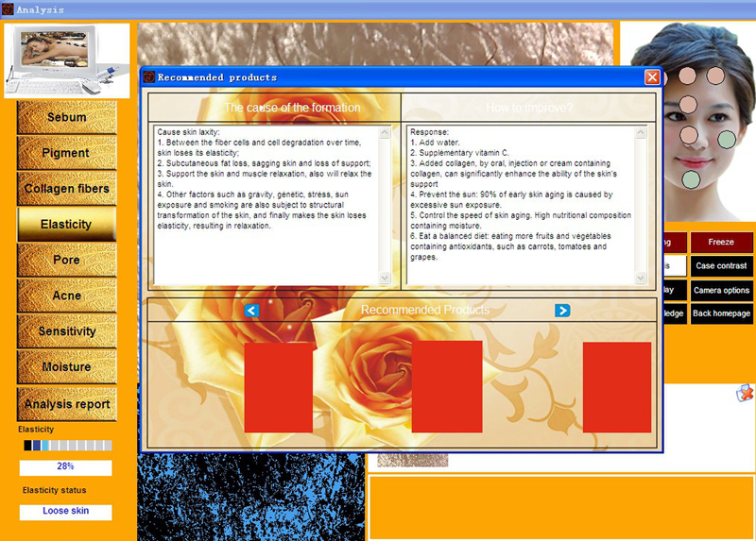Go to next recommended products page
Image resolution: width=756 pixels, height=541 pixels.
click(x=562, y=311)
